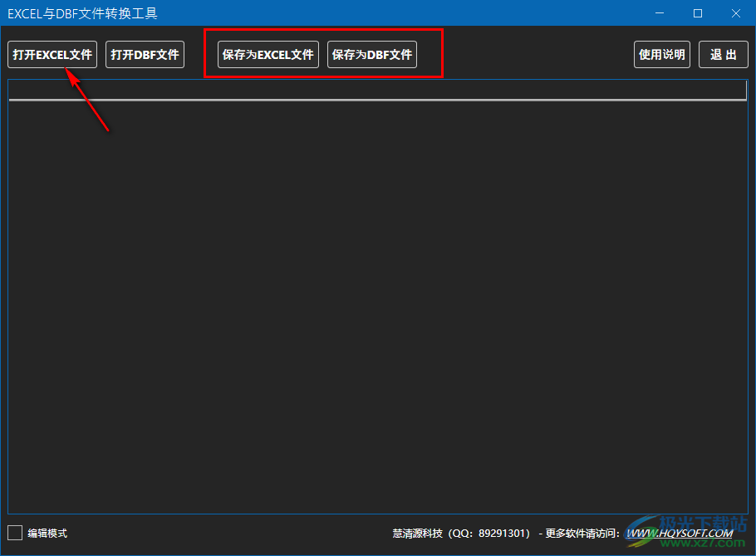Close the converter tool window

[x=736, y=13]
